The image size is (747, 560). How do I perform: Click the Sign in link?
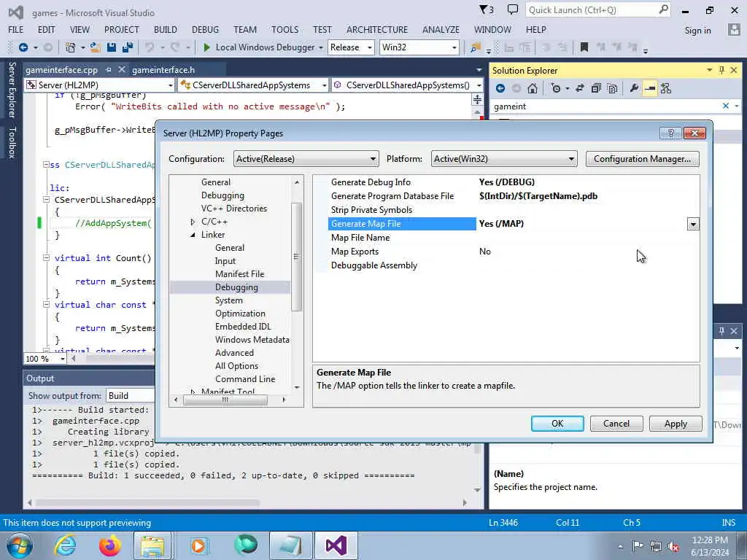697,30
